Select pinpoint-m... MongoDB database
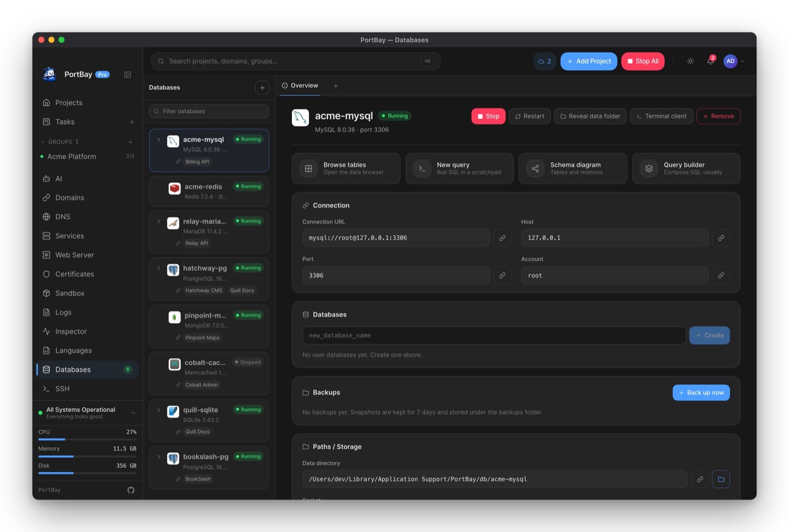This screenshot has height=532, width=789. point(209,326)
